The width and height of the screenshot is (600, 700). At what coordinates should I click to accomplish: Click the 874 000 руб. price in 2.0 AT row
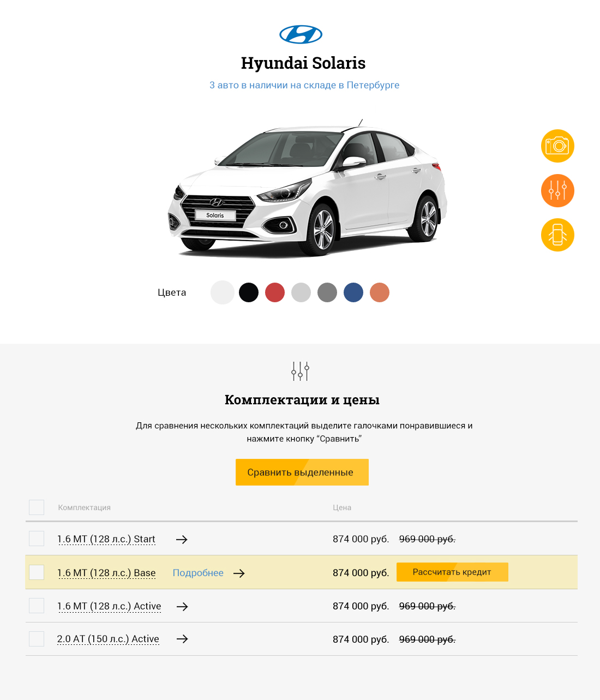(361, 639)
